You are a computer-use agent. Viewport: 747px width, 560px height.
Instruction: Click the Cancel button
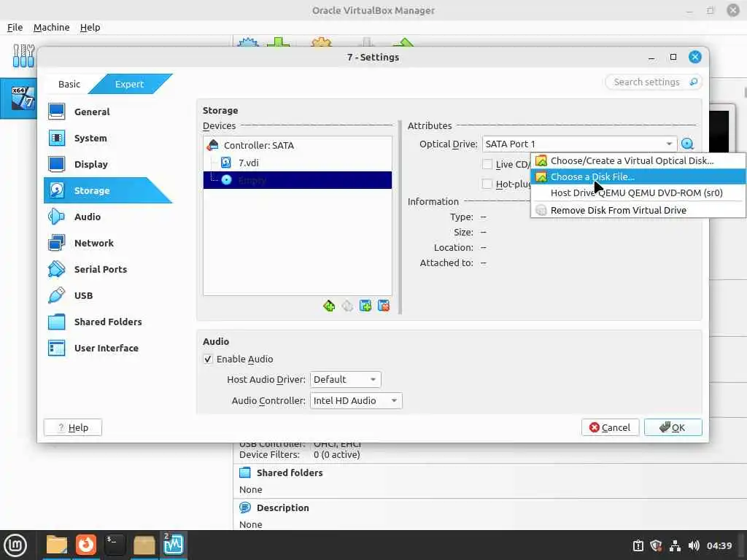pos(611,427)
